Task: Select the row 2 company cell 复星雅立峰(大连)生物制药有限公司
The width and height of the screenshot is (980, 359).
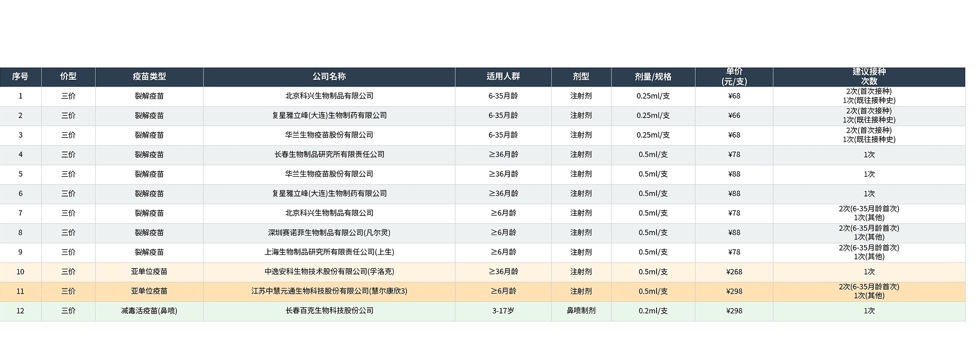Action: point(329,116)
